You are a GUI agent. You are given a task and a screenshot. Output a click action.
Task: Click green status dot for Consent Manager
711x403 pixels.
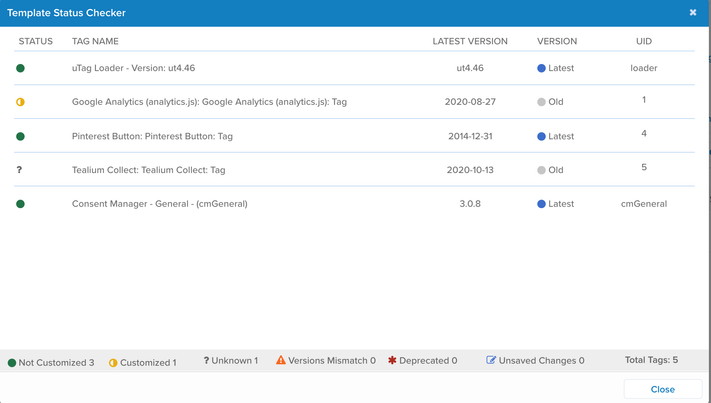[20, 204]
